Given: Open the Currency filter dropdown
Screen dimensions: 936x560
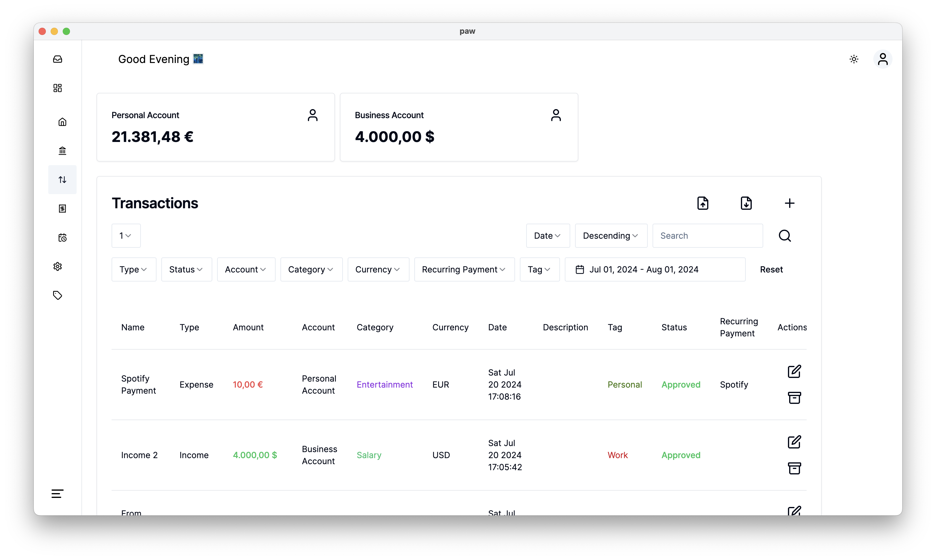Looking at the screenshot, I should [378, 269].
